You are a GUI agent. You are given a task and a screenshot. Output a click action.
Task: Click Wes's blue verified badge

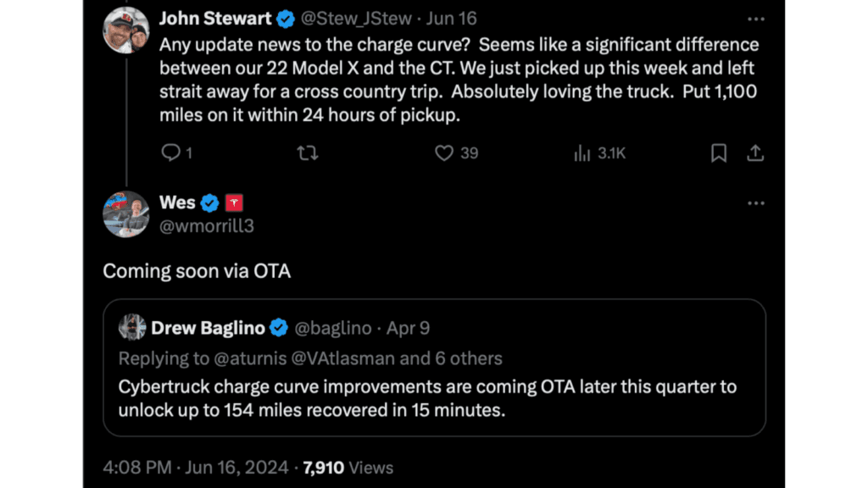210,203
